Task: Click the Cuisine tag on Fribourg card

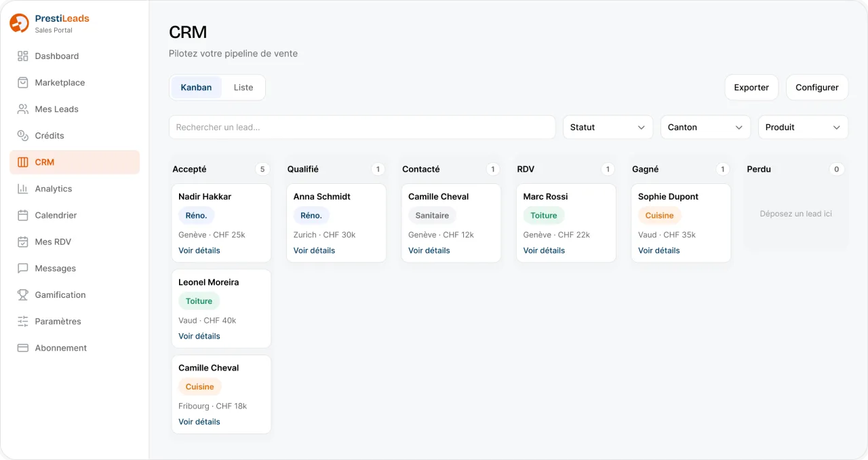Action: click(200, 387)
